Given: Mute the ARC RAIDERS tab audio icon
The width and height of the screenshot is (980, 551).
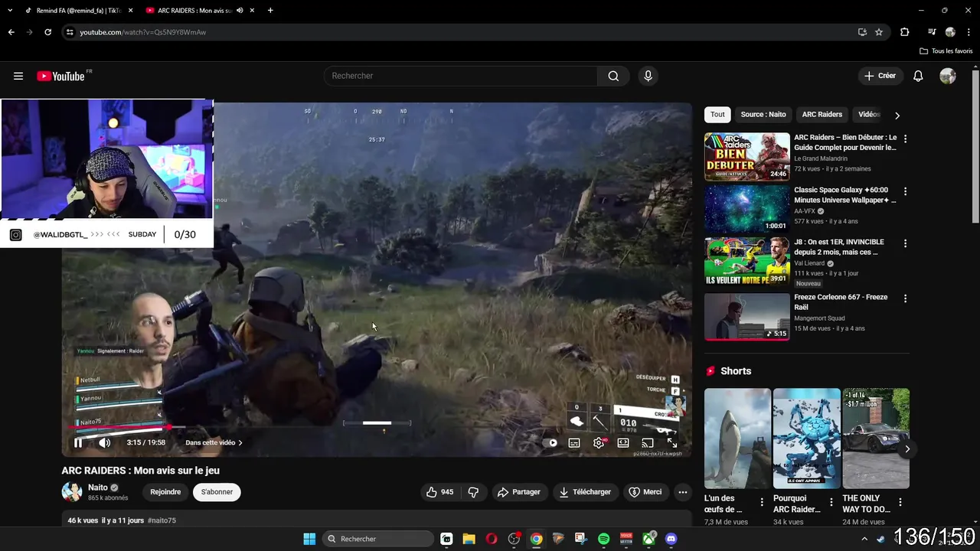Looking at the screenshot, I should [240, 11].
